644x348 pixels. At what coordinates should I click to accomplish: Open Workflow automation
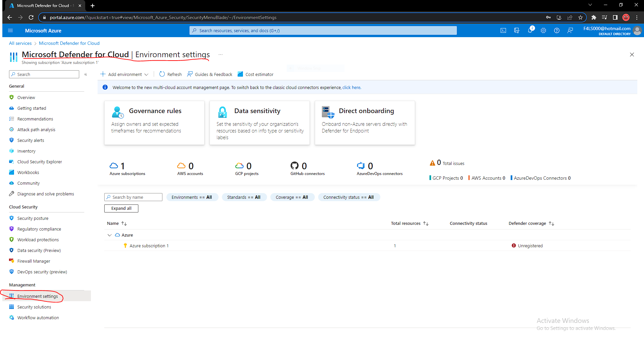38,318
